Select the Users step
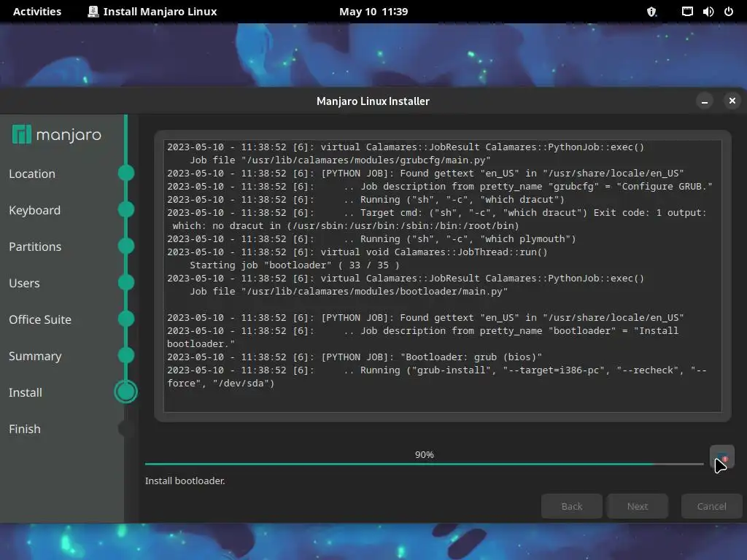 point(24,283)
